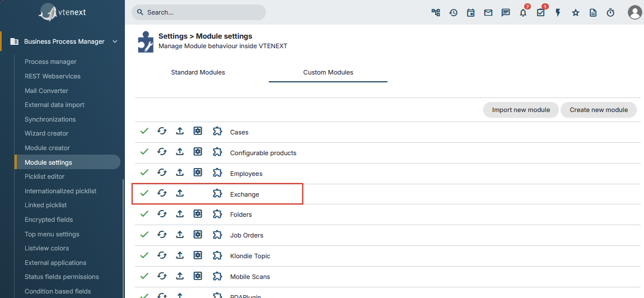This screenshot has height=298, width=644.
Task: Open Listview colors in the sidebar
Action: coord(47,248)
